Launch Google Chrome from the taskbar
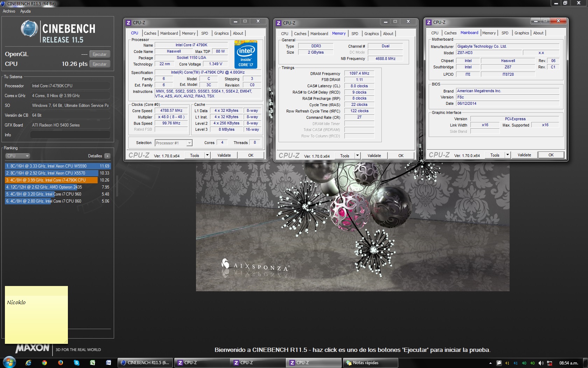588x368 pixels. pos(44,363)
